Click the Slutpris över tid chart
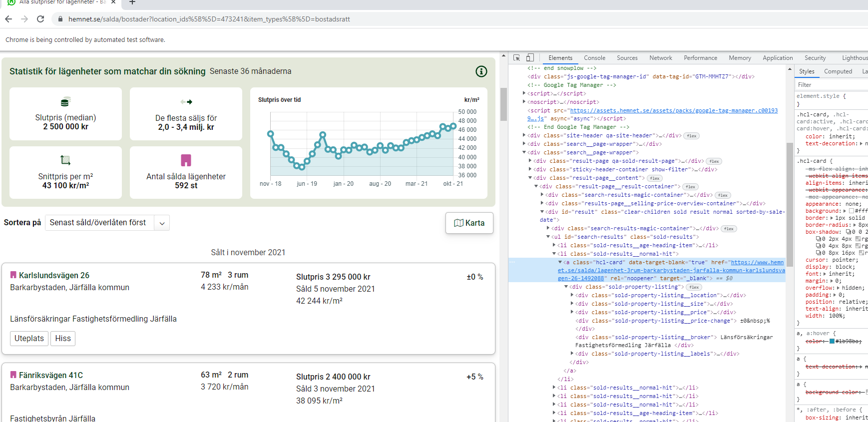The width and height of the screenshot is (868, 422). (368, 143)
